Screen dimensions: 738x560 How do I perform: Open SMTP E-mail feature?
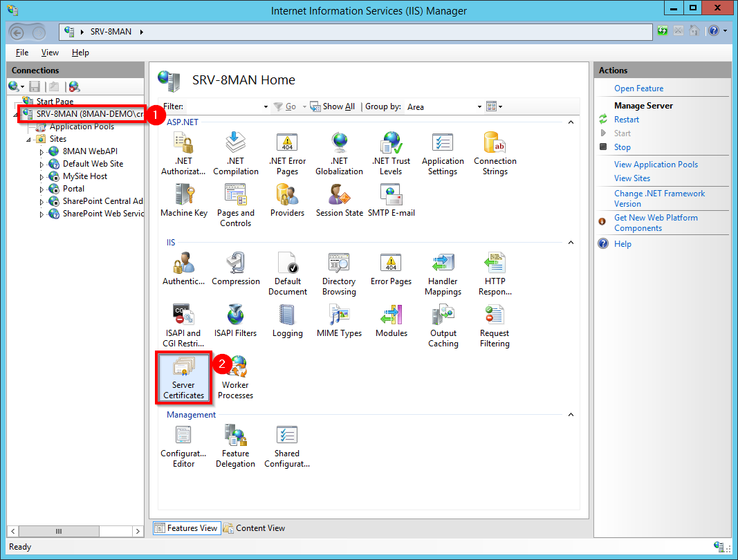click(391, 200)
